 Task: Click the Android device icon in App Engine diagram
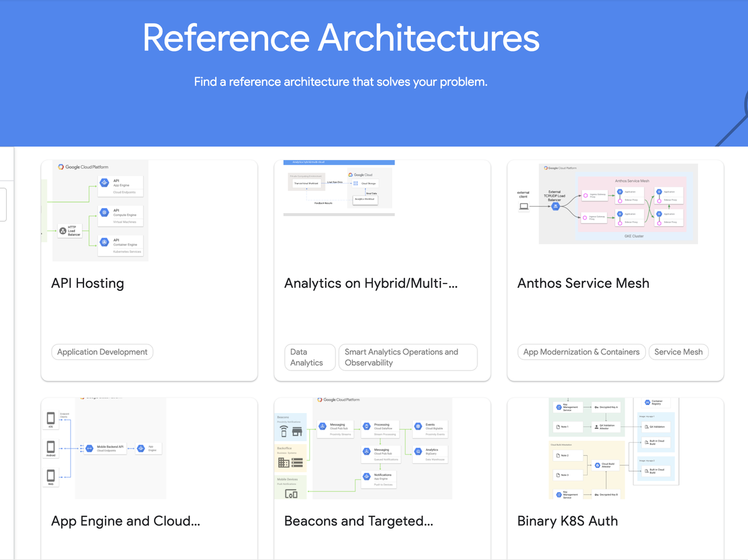click(50, 447)
